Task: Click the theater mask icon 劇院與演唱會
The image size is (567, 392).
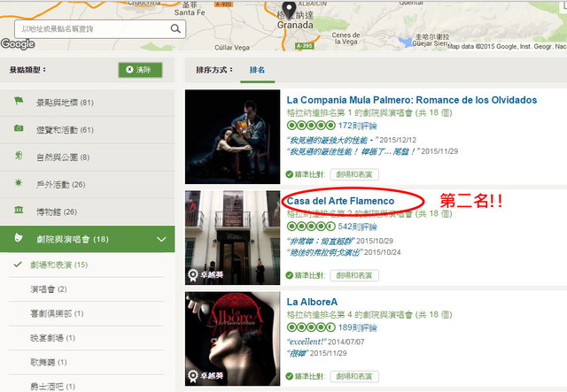Action: [x=19, y=237]
